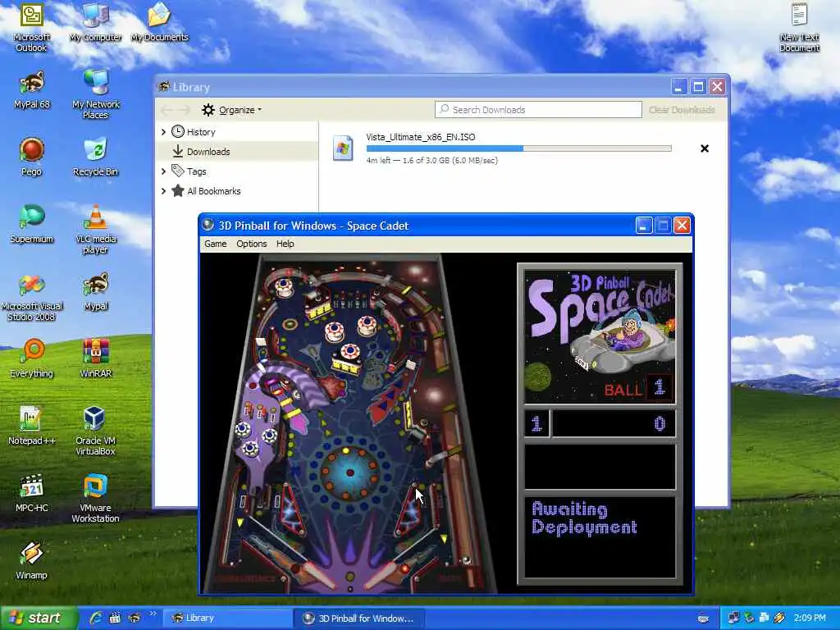Select History in the Library sidebar

point(237,132)
